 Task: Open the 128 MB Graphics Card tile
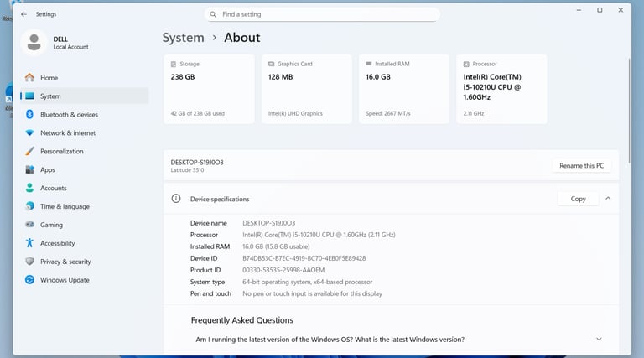pos(306,89)
